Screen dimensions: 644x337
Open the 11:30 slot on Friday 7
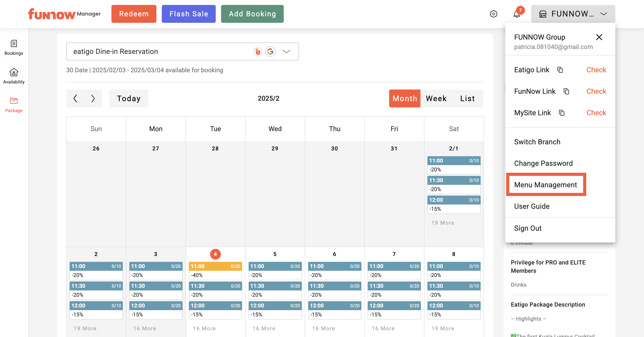pos(394,290)
